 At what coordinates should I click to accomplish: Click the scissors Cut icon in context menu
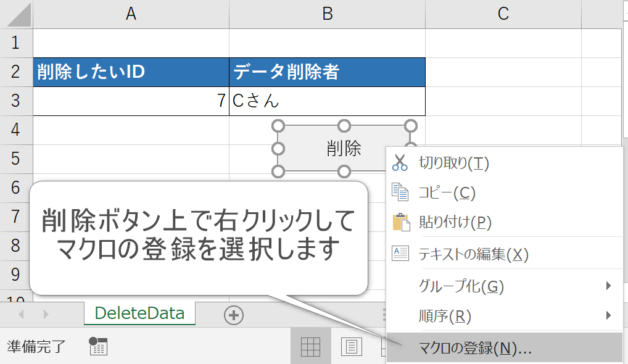(400, 163)
